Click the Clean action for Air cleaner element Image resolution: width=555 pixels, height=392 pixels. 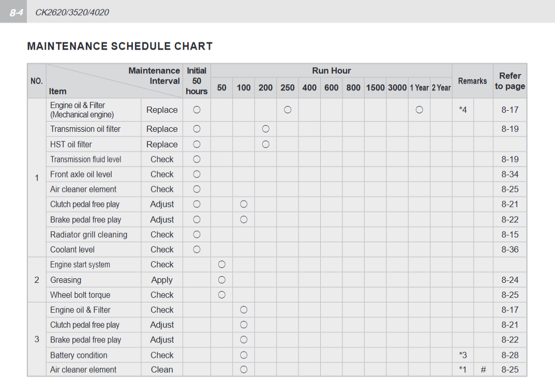[x=162, y=370]
